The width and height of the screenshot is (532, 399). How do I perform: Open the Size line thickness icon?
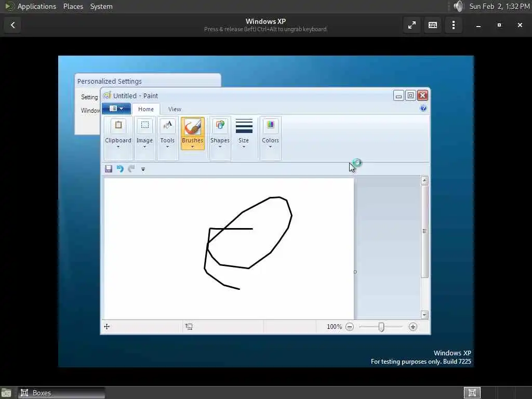[x=244, y=126]
